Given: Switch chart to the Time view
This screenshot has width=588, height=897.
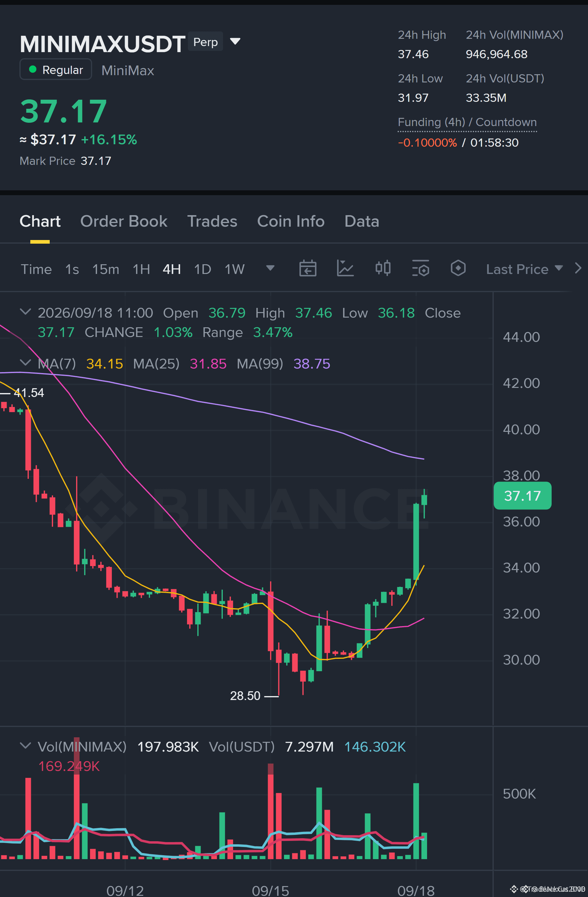Looking at the screenshot, I should pos(36,269).
